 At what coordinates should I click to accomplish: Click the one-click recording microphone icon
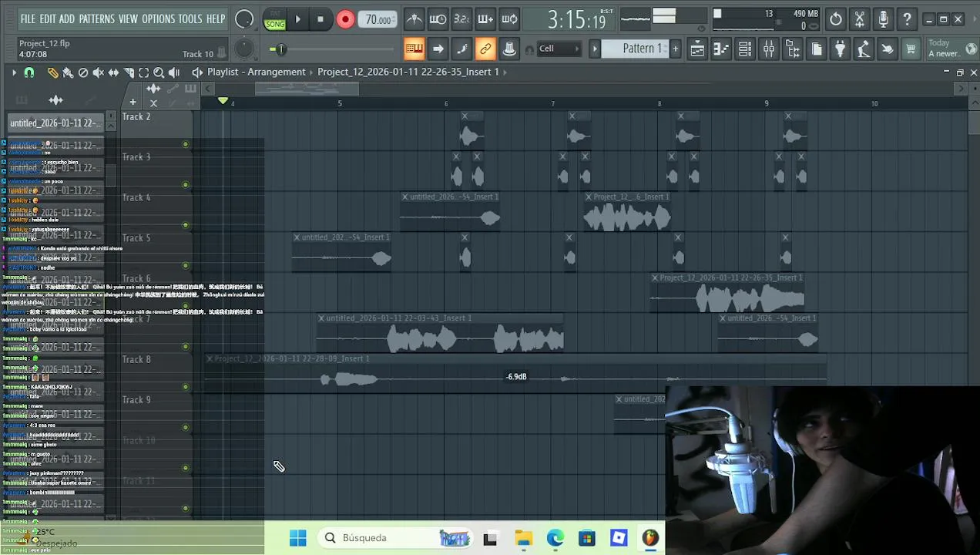click(x=884, y=19)
